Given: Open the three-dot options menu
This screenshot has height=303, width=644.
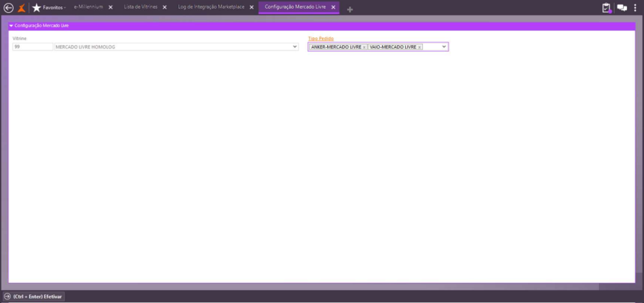Looking at the screenshot, I should coord(635,8).
